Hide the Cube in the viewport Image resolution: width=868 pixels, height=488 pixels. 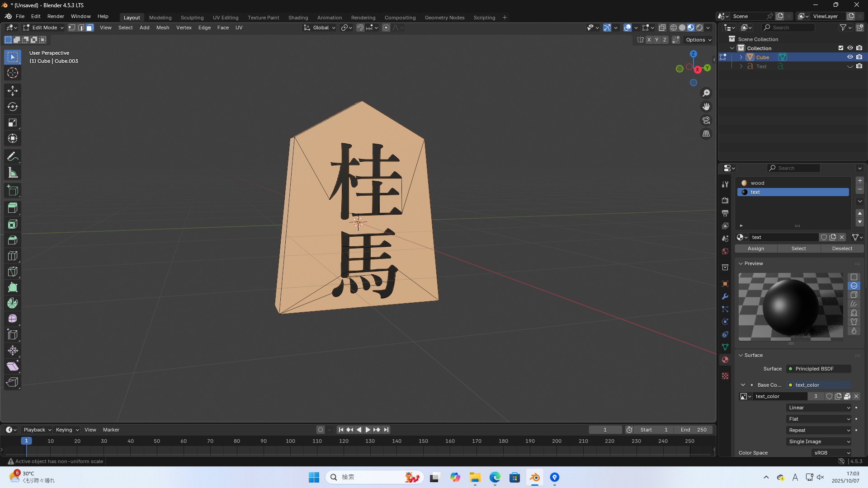click(850, 57)
